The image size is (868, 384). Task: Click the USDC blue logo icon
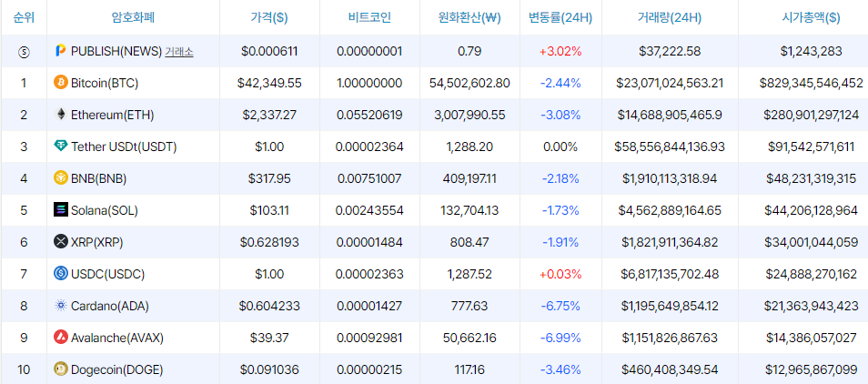tap(61, 274)
